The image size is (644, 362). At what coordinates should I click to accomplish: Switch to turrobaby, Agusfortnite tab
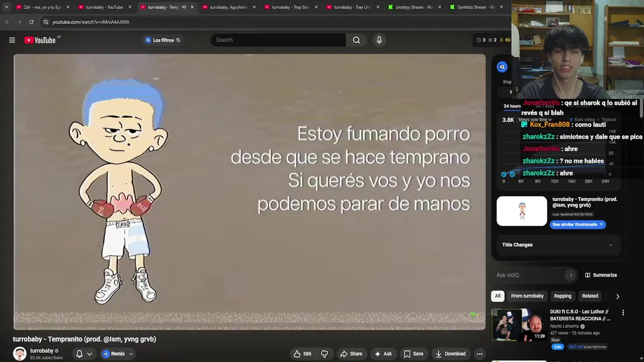[229, 7]
